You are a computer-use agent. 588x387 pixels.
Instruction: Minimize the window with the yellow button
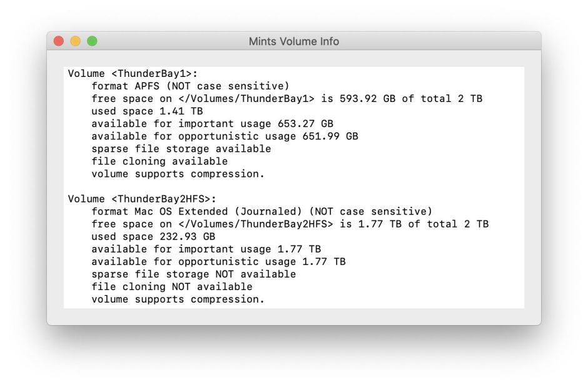pyautogui.click(x=75, y=41)
